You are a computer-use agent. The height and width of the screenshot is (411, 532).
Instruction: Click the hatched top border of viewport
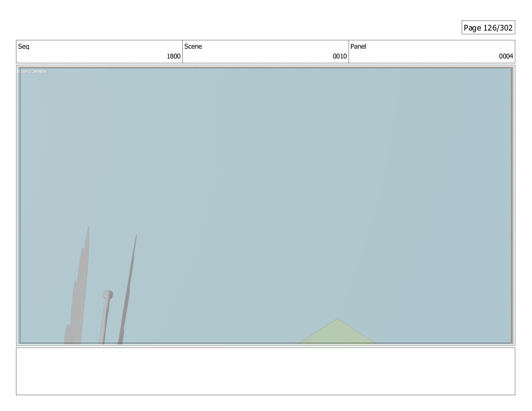265,67
